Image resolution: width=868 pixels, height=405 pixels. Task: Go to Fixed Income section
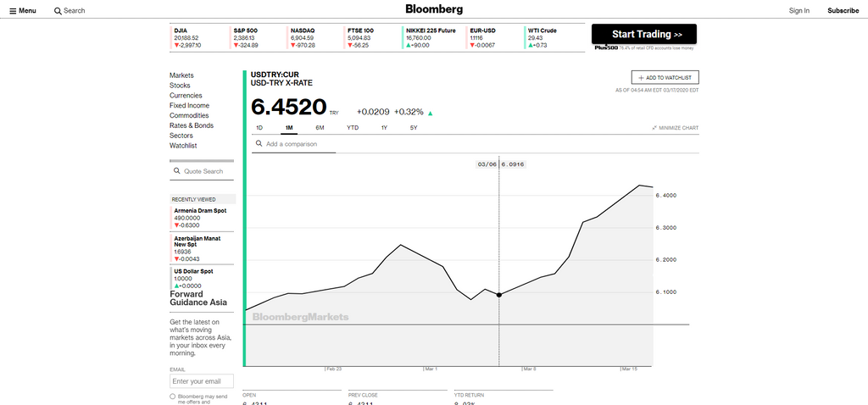(x=189, y=105)
